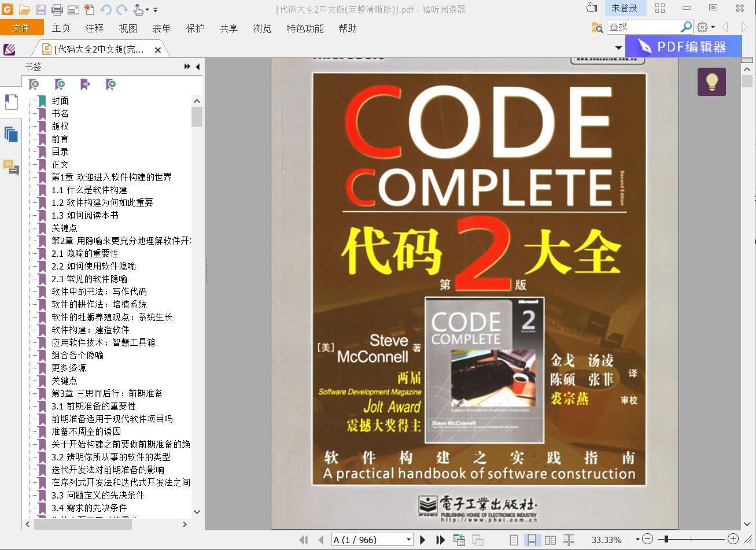Select bookmark 3.3 问题定义的先决条件

click(x=98, y=495)
